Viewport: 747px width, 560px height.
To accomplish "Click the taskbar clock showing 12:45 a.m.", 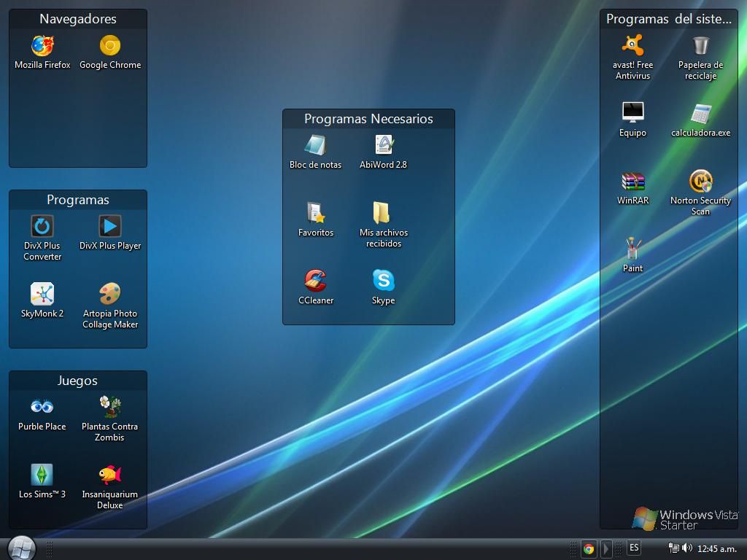I will click(x=716, y=548).
